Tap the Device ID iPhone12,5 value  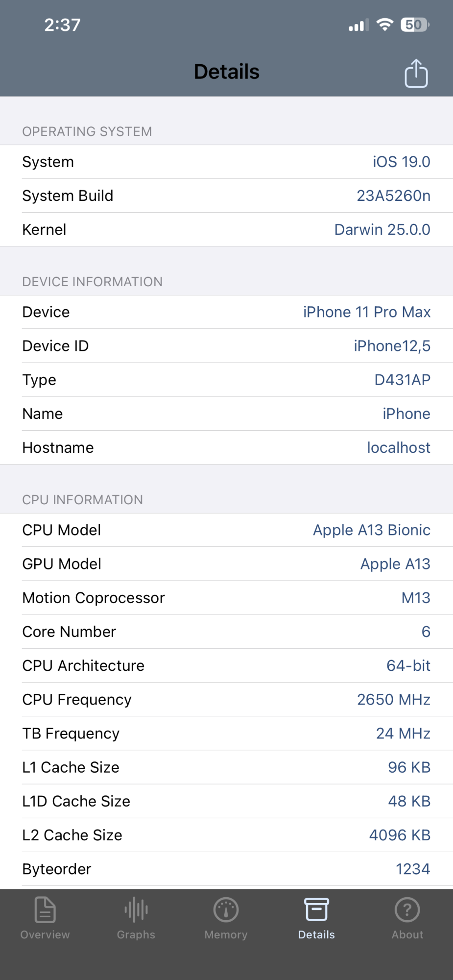[x=392, y=346]
